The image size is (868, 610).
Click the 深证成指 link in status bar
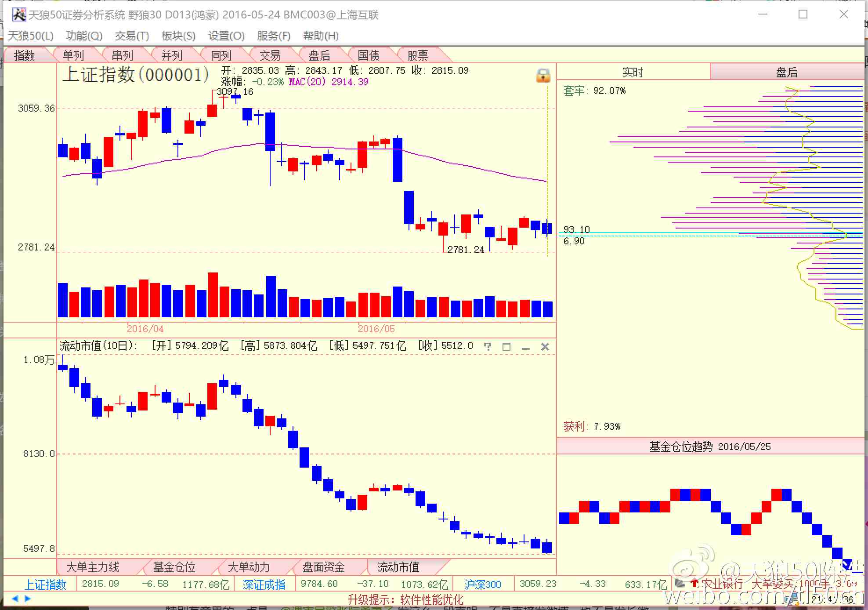click(x=264, y=585)
